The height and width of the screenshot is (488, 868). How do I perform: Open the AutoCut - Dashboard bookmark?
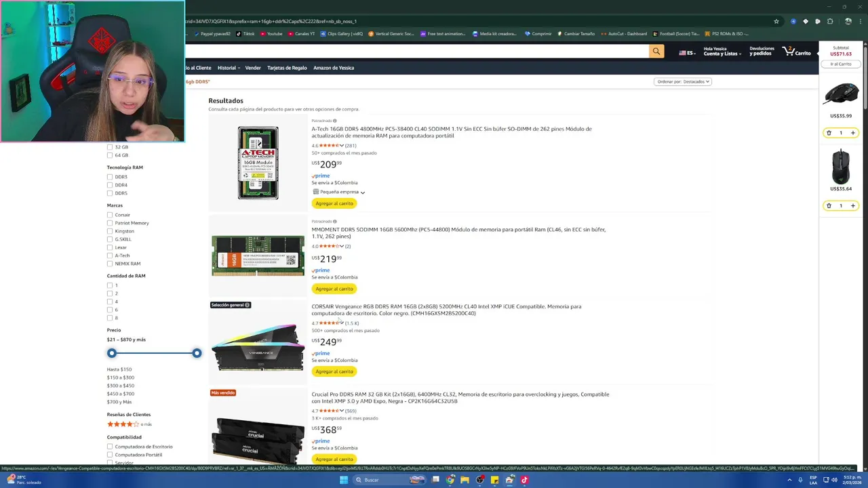tap(624, 33)
